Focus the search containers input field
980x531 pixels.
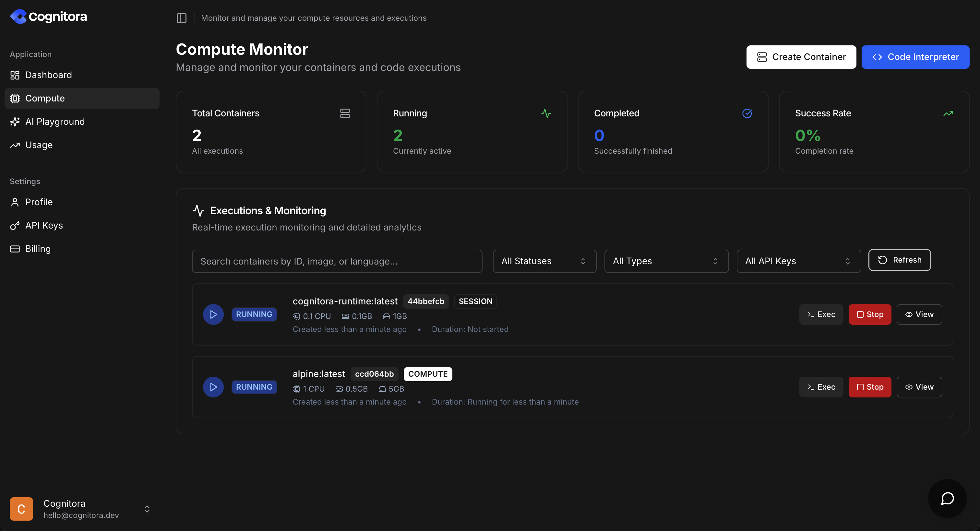click(337, 261)
